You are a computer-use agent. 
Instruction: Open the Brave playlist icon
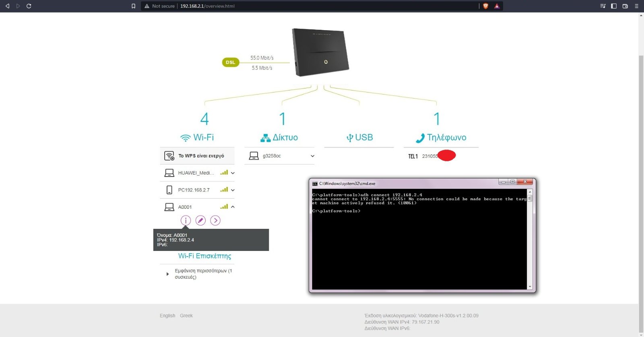(x=603, y=6)
